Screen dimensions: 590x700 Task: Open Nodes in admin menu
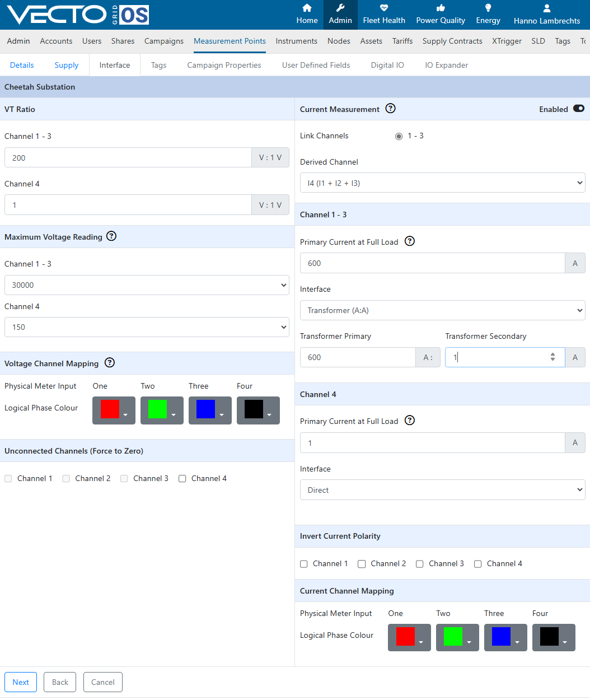(x=339, y=41)
